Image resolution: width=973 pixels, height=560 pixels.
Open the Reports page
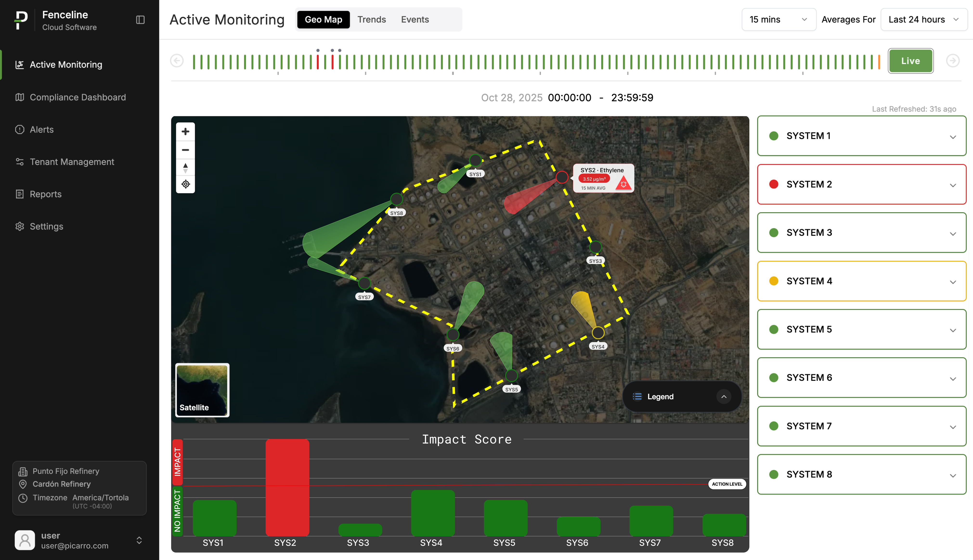(x=45, y=194)
